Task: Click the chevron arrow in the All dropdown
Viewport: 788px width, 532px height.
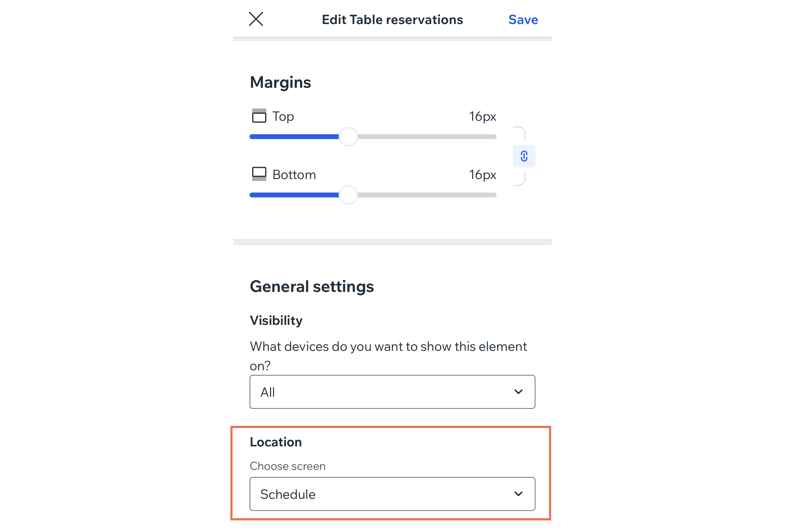Action: [518, 392]
